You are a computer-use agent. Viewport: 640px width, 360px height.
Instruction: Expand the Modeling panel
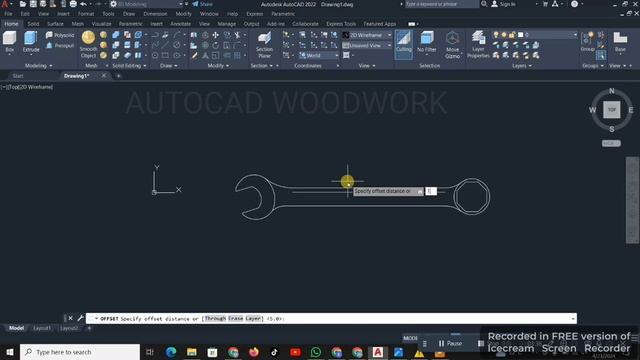click(x=38, y=66)
